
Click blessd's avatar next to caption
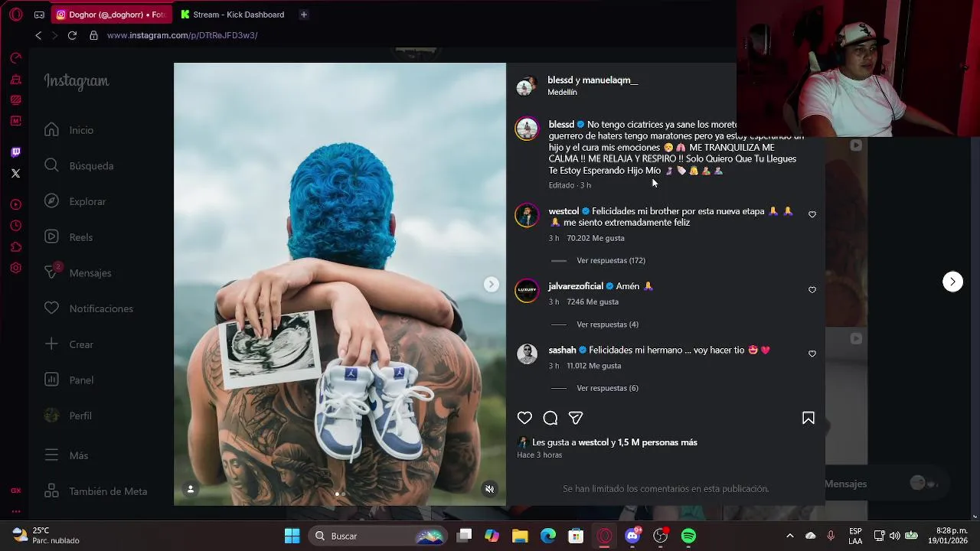(x=527, y=129)
